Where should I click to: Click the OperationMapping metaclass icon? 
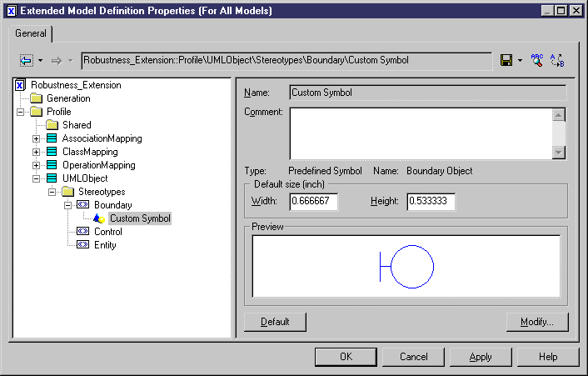coord(52,165)
